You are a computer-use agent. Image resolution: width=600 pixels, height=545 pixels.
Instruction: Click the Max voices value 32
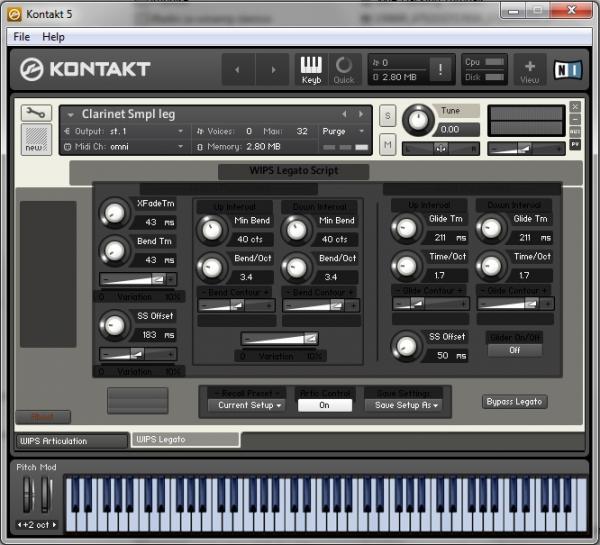click(302, 131)
